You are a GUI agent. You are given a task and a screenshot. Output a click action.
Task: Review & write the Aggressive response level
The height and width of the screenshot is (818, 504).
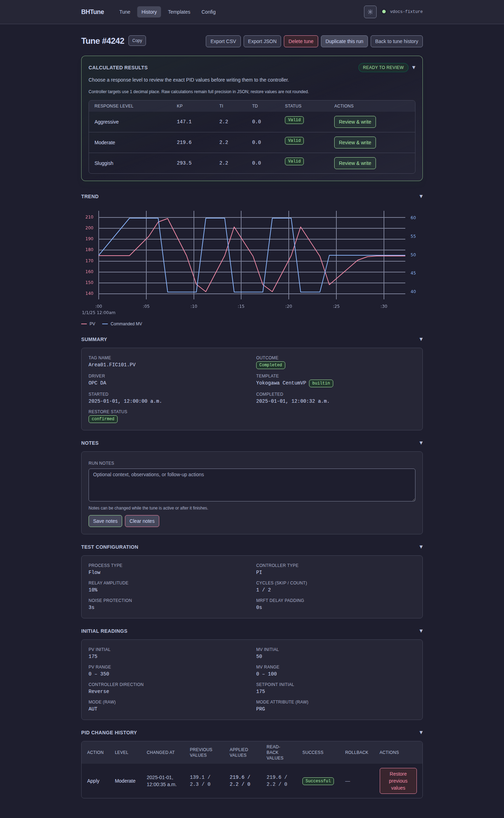click(355, 122)
